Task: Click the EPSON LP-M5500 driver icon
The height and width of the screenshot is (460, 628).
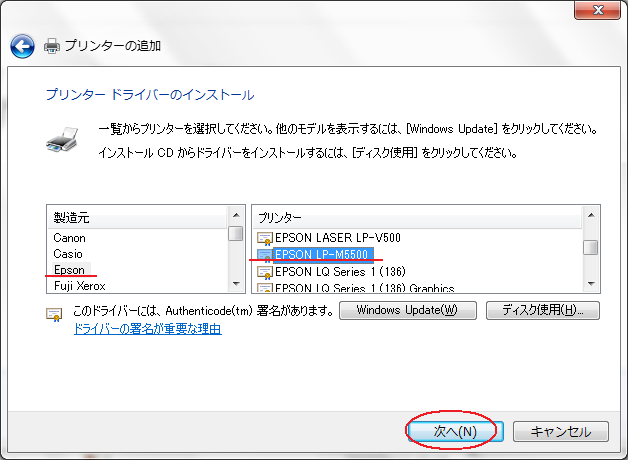Action: tap(265, 255)
